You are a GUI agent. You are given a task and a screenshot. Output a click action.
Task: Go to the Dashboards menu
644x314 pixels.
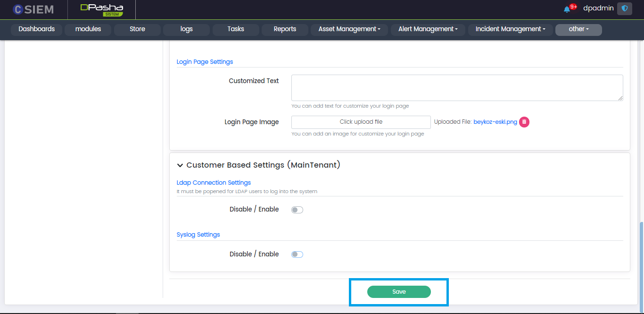pyautogui.click(x=37, y=29)
